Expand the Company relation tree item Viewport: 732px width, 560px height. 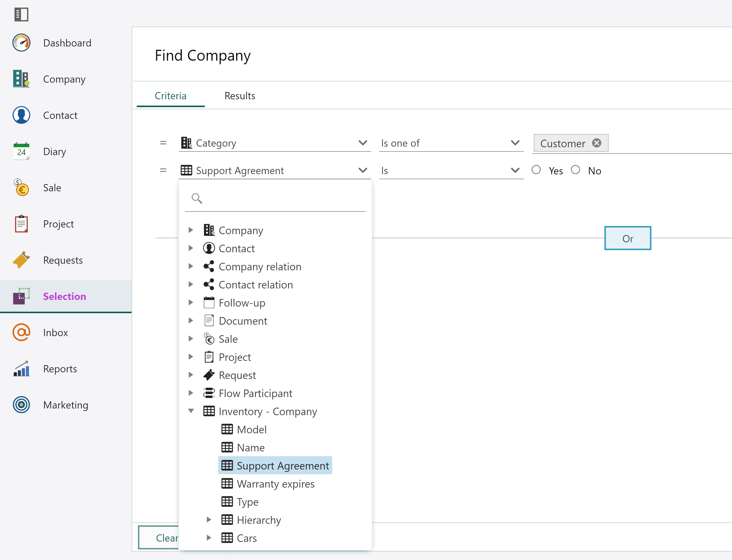pos(192,266)
